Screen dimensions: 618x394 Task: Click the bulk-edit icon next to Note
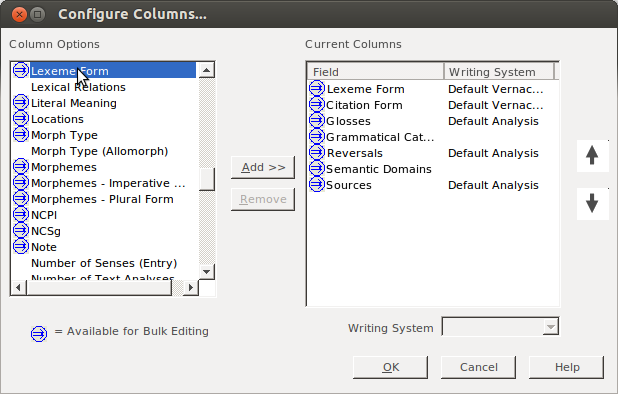pyautogui.click(x=20, y=247)
